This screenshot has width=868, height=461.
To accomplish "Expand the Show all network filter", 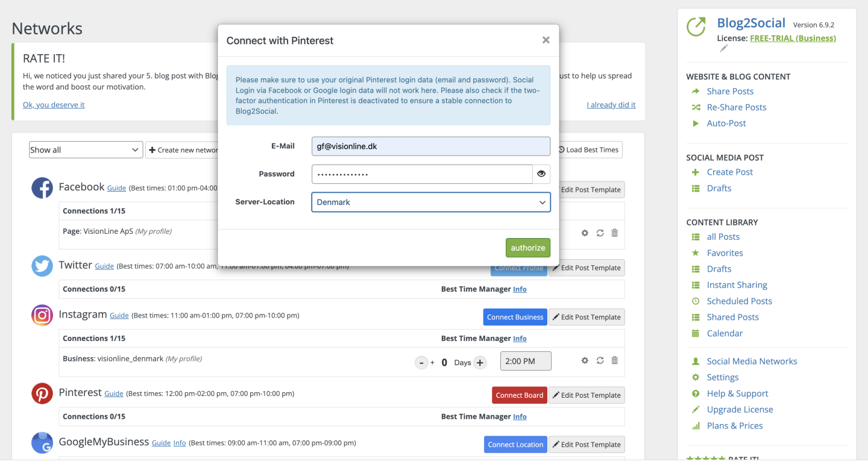I will [x=86, y=150].
